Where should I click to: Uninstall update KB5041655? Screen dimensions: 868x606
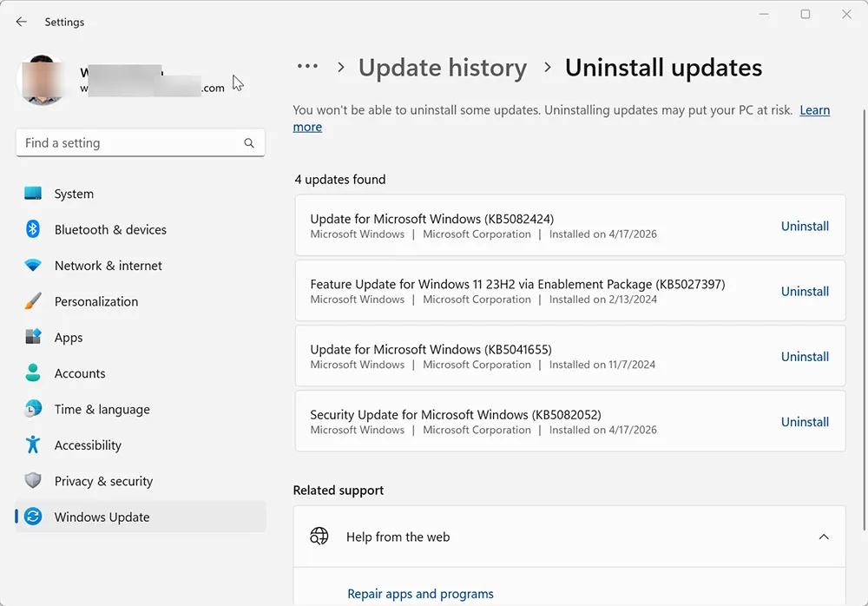(805, 357)
